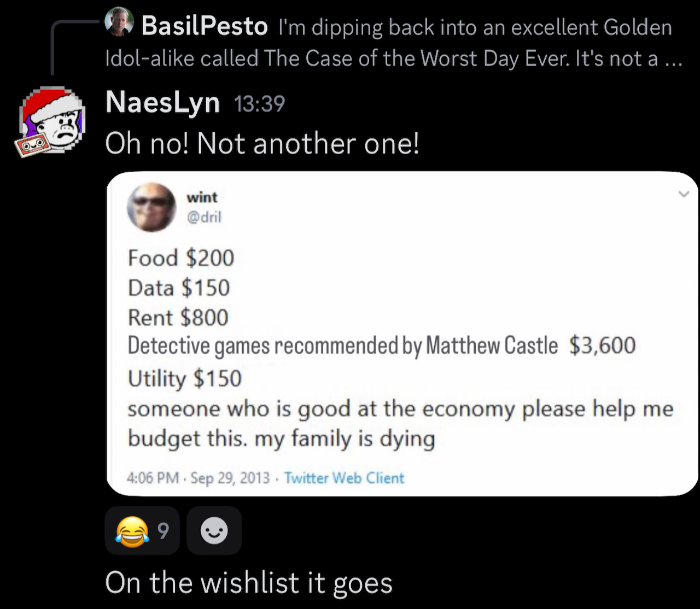Click the "On the wishlist it goes" message
The image size is (700, 609).
coord(248,583)
